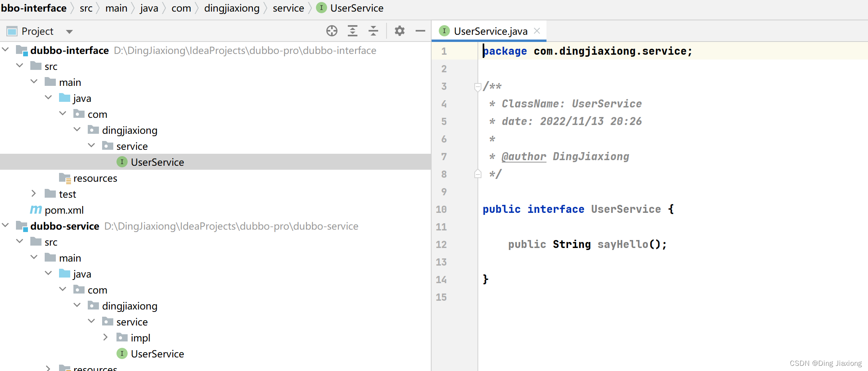
Task: Collapse dingjiaxiong package in dubbo-interface
Action: point(77,129)
